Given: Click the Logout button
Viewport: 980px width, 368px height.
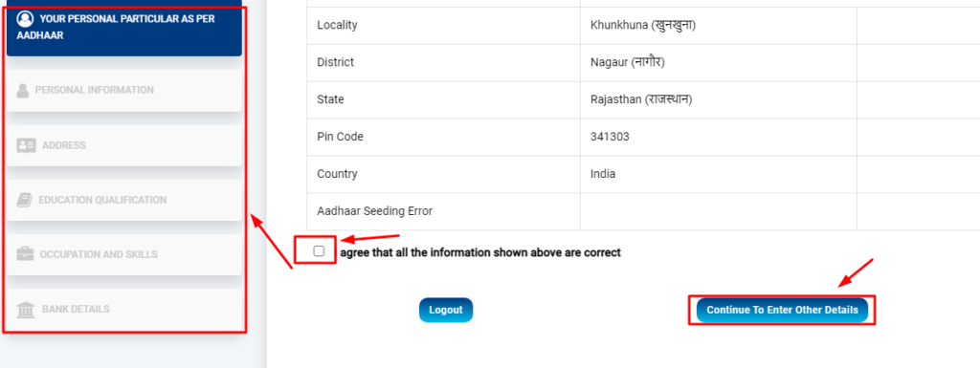Looking at the screenshot, I should click(x=446, y=310).
